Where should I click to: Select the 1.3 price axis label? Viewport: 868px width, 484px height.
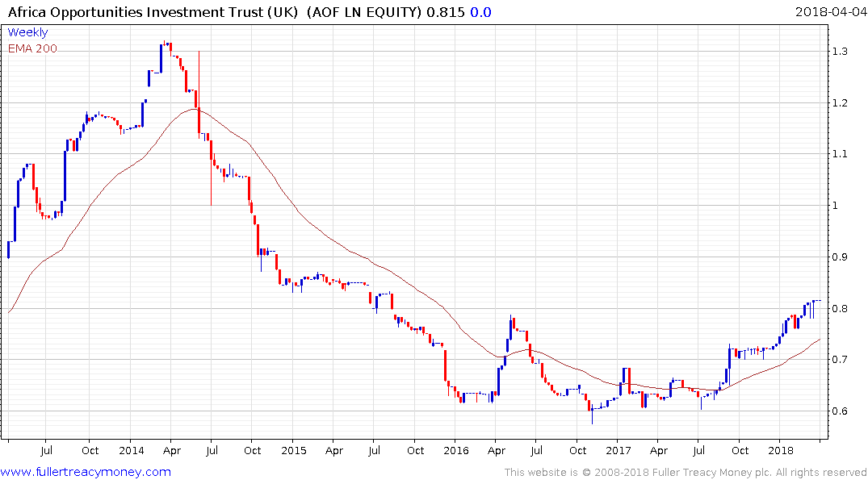(x=839, y=52)
